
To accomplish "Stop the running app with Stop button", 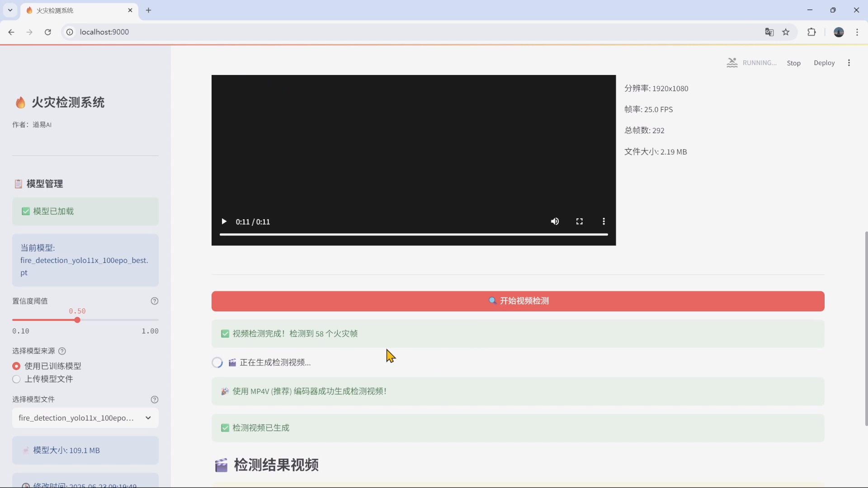I will pyautogui.click(x=794, y=63).
